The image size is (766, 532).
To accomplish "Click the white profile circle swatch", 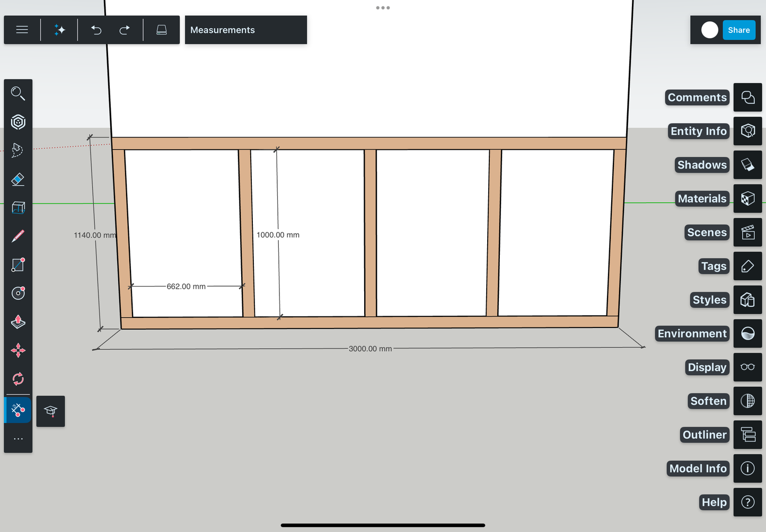I will (709, 30).
